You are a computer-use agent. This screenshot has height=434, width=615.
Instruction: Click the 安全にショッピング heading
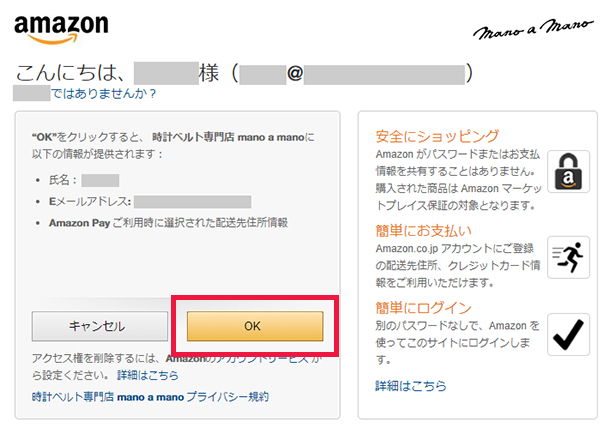coord(437,136)
